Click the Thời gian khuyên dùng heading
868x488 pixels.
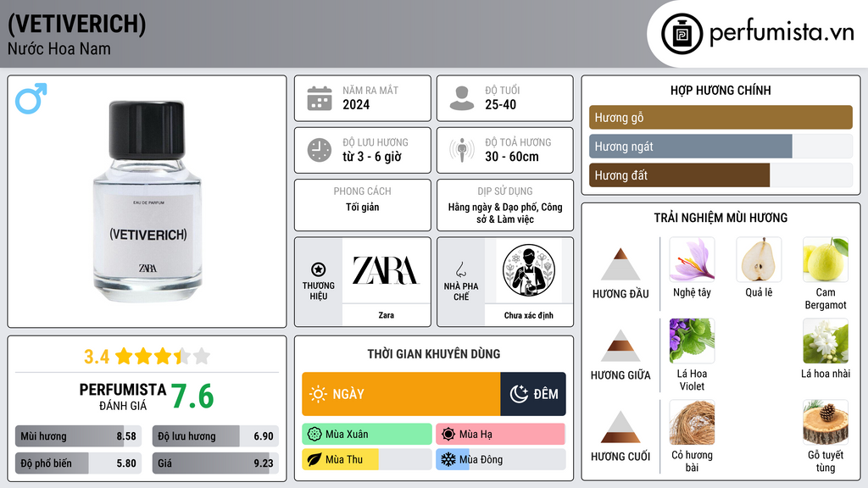point(434,354)
